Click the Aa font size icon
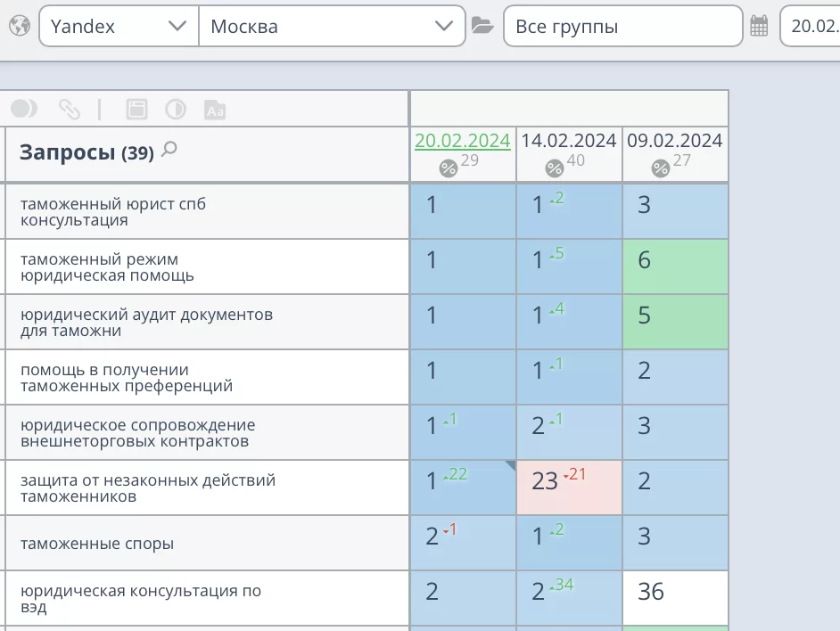Image resolution: width=840 pixels, height=631 pixels. click(x=215, y=110)
